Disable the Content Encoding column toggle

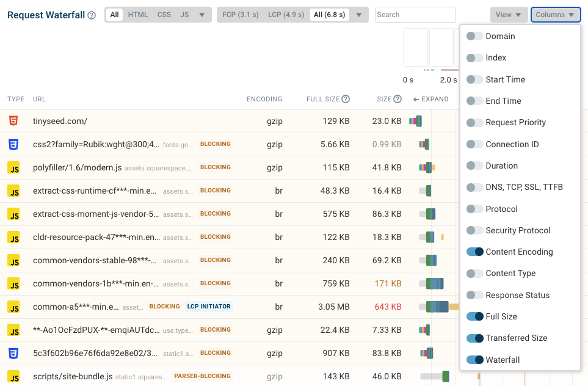(474, 252)
